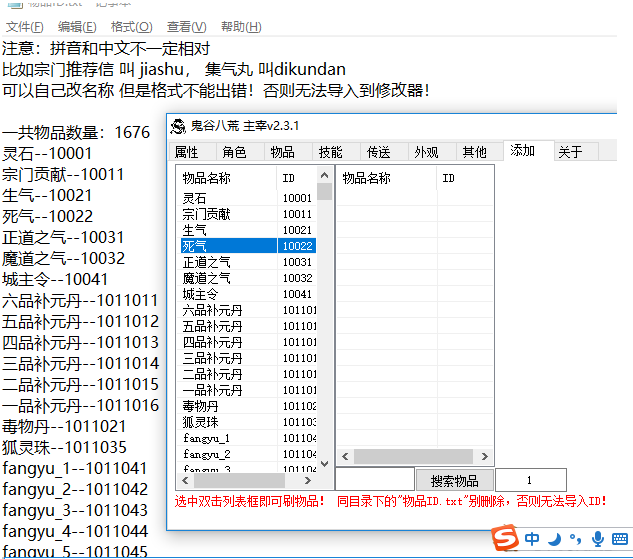Click ID cell 10041 in item list
This screenshot has height=559, width=633.
point(297,294)
